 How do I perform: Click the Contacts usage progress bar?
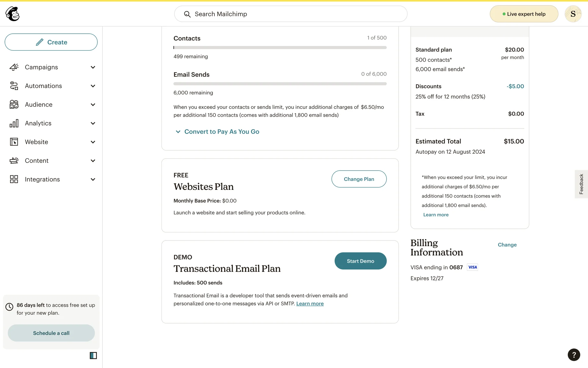280,48
